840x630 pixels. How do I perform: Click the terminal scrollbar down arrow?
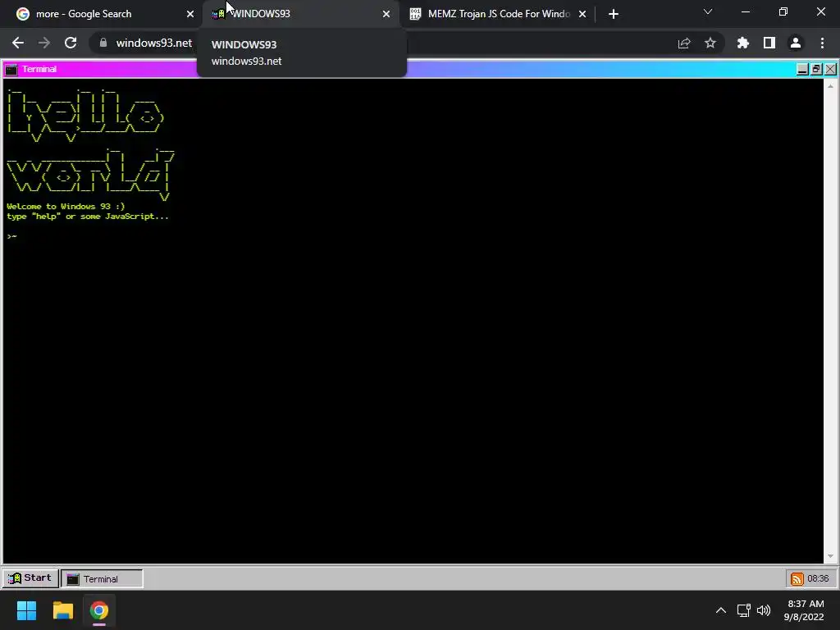point(830,557)
